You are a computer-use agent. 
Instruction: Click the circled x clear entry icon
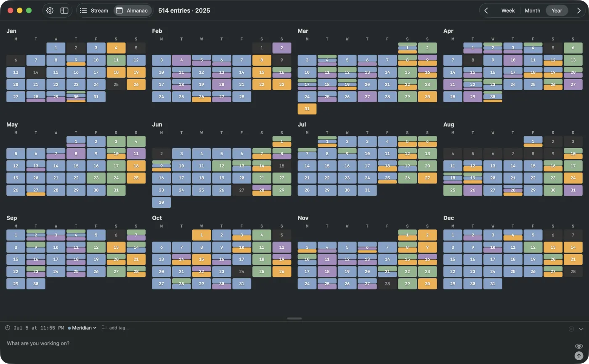[x=571, y=329]
